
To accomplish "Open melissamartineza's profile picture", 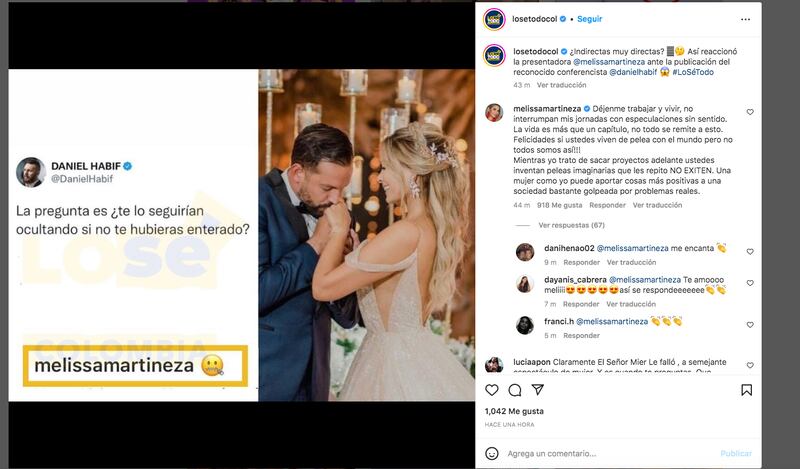I will [494, 112].
